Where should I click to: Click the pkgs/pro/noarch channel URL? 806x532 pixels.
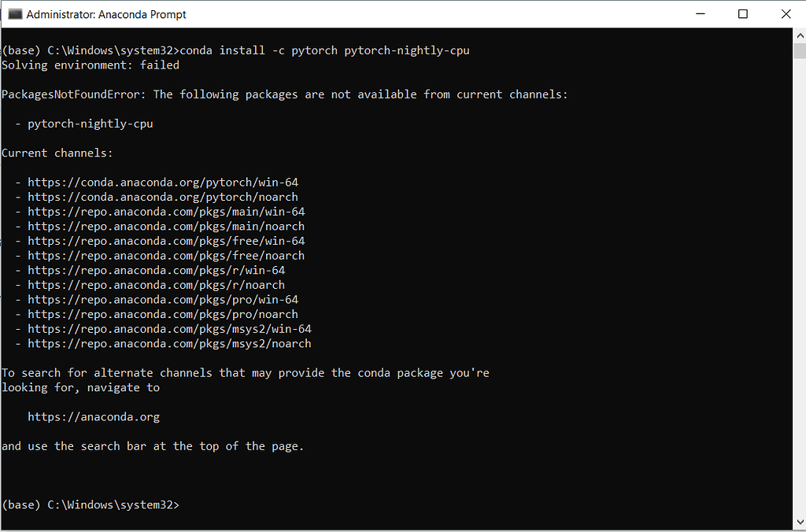pyautogui.click(x=163, y=314)
